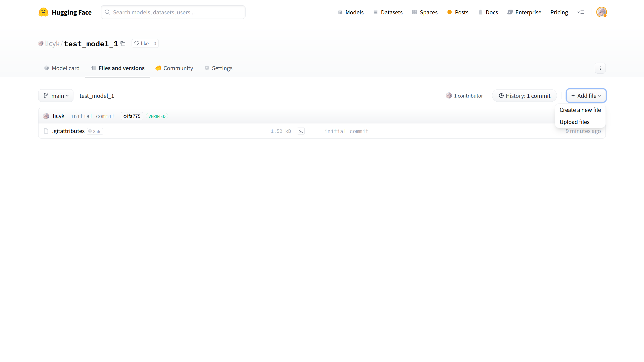Image resolution: width=644 pixels, height=362 pixels.
Task: Open the three-dot options menu
Action: click(600, 68)
